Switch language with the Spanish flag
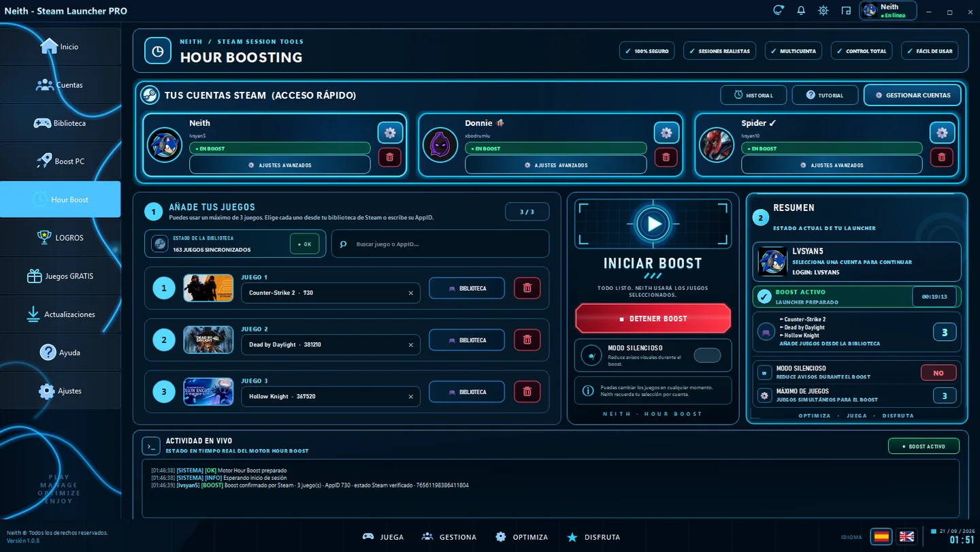980x552 pixels. (881, 536)
